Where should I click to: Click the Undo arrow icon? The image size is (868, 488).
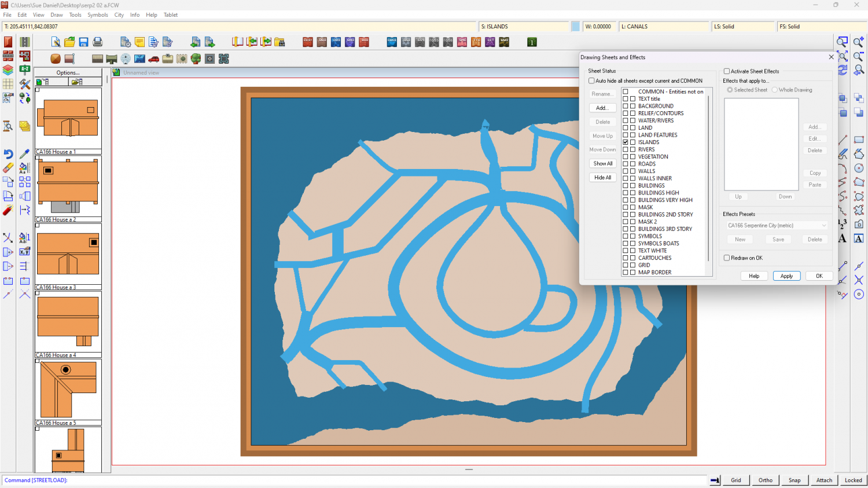[x=8, y=154]
